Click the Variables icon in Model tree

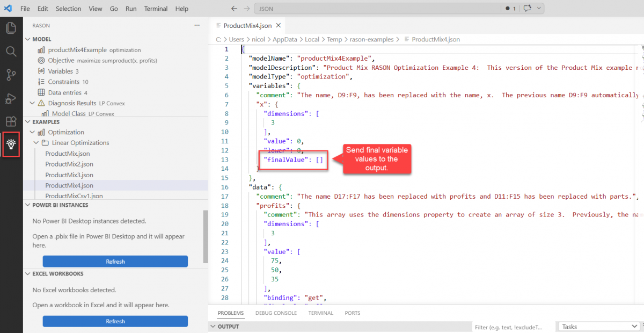point(42,71)
